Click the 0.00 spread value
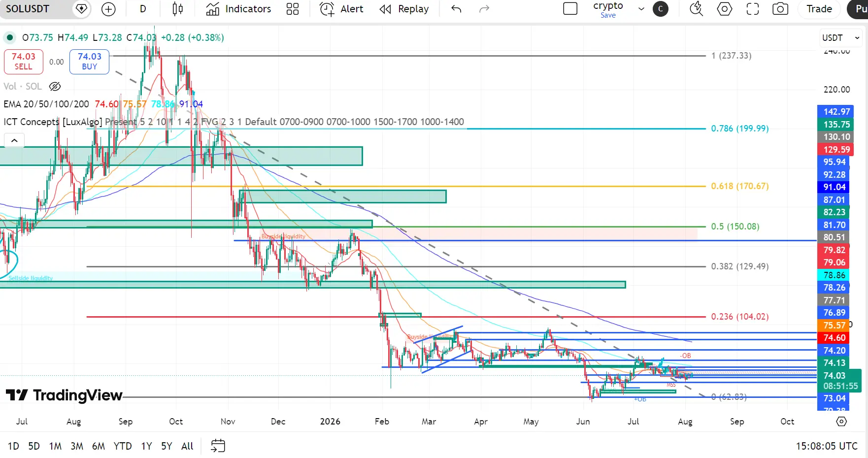This screenshot has width=868, height=458. tap(57, 62)
